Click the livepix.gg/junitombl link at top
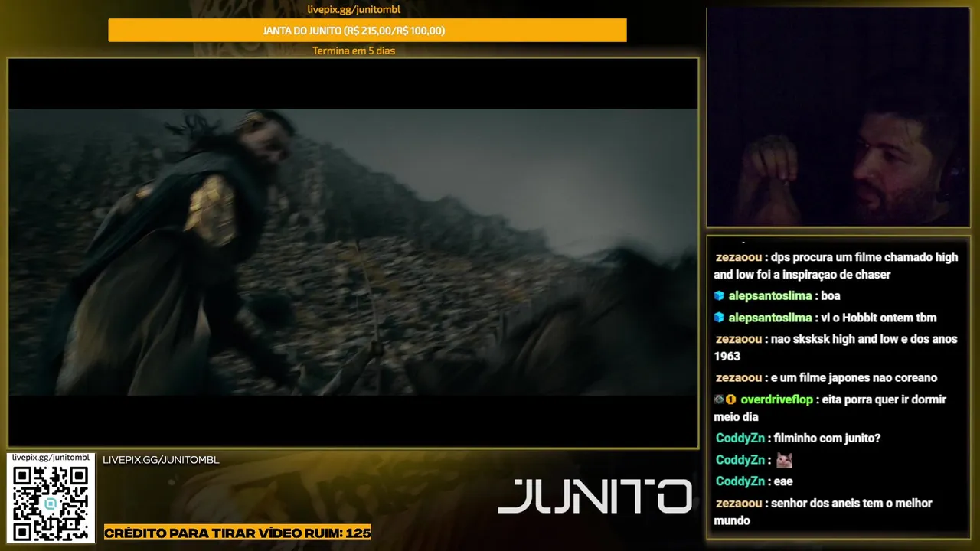This screenshot has width=980, height=551. (x=354, y=10)
